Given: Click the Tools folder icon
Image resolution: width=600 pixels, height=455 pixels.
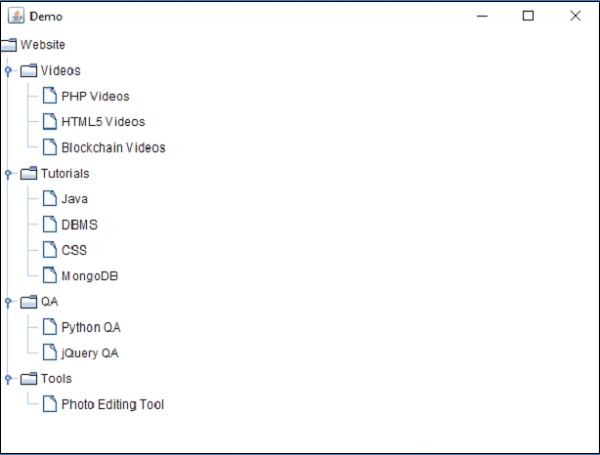Looking at the screenshot, I should click(28, 379).
